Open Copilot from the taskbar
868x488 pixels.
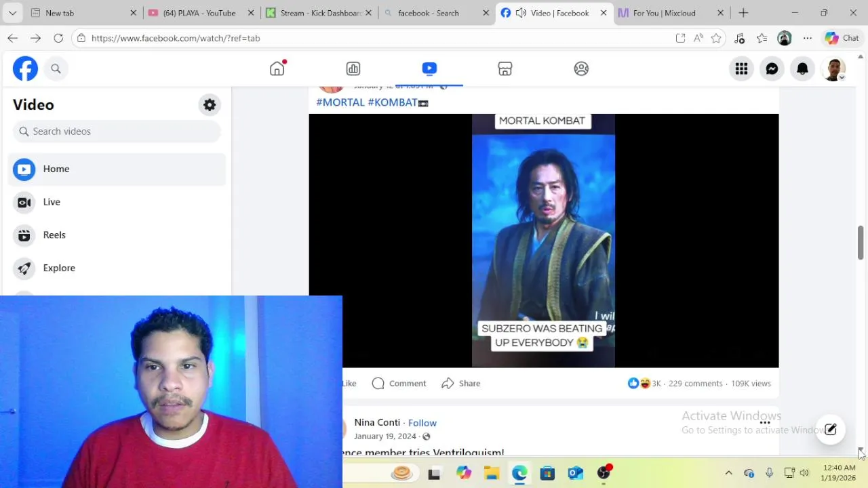pyautogui.click(x=463, y=473)
